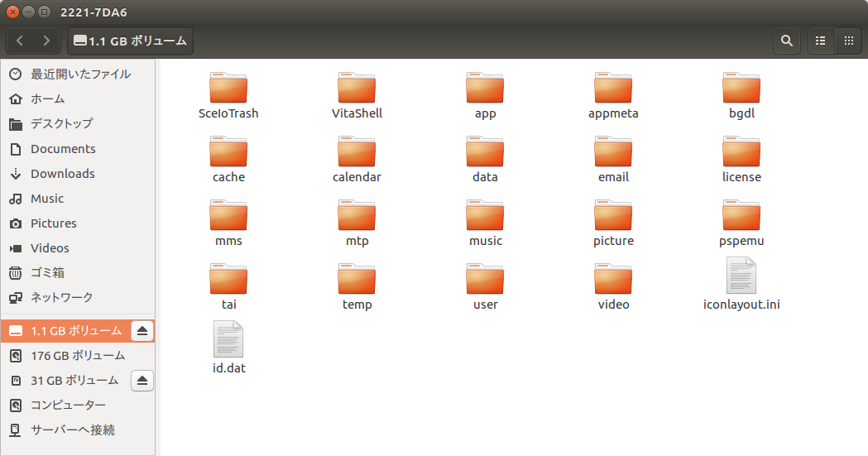Select the tai folder

228,280
